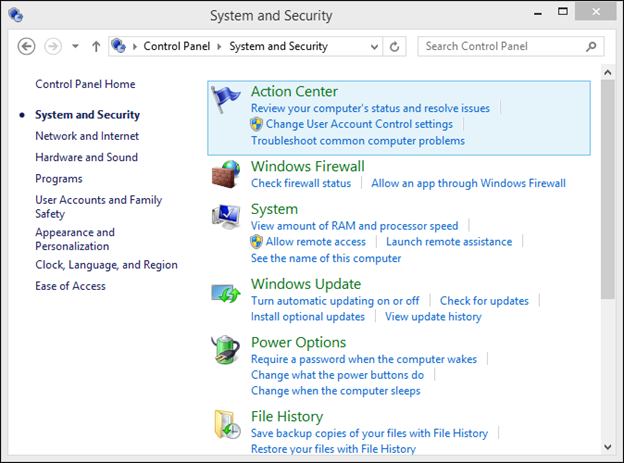
Task: Go back with the Back arrow button
Action: (x=26, y=47)
